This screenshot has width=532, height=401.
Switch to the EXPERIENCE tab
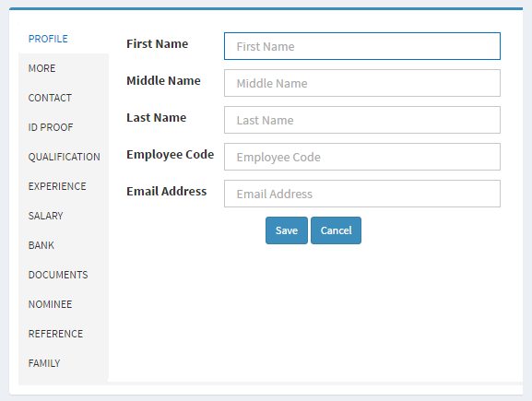57,186
